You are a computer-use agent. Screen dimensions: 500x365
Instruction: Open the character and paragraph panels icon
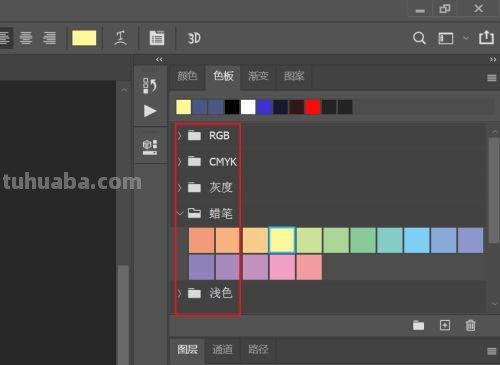[x=157, y=38]
